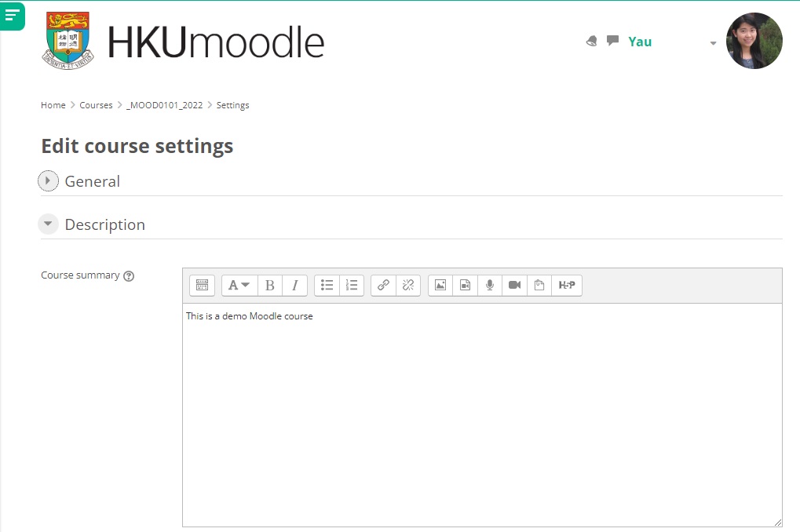
Task: Toggle bold formatting in editor
Action: [x=270, y=286]
